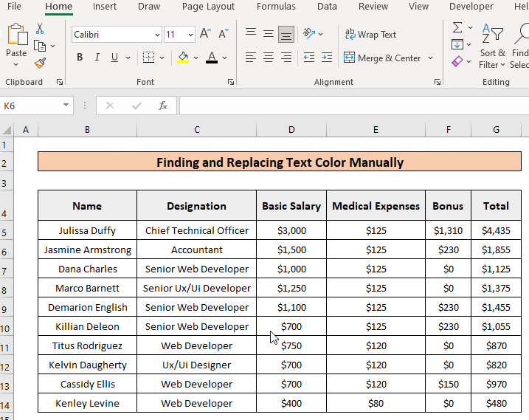Open Sort & Filter tool

492,46
